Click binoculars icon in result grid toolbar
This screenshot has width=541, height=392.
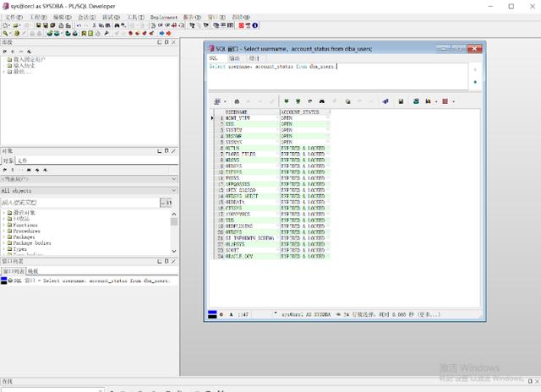[322, 101]
